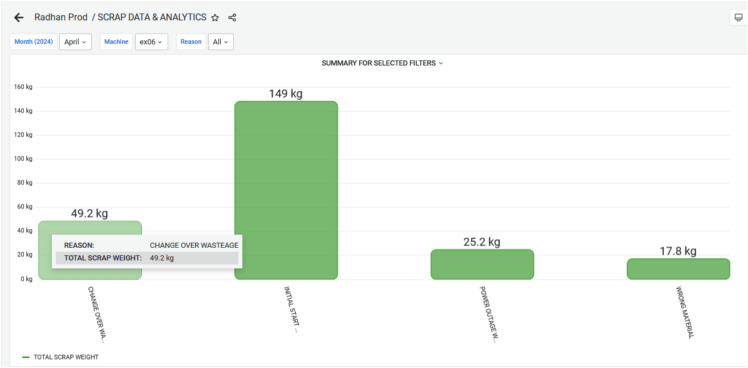The height and width of the screenshot is (368, 748).
Task: Click the Reason filter label
Action: [x=191, y=42]
